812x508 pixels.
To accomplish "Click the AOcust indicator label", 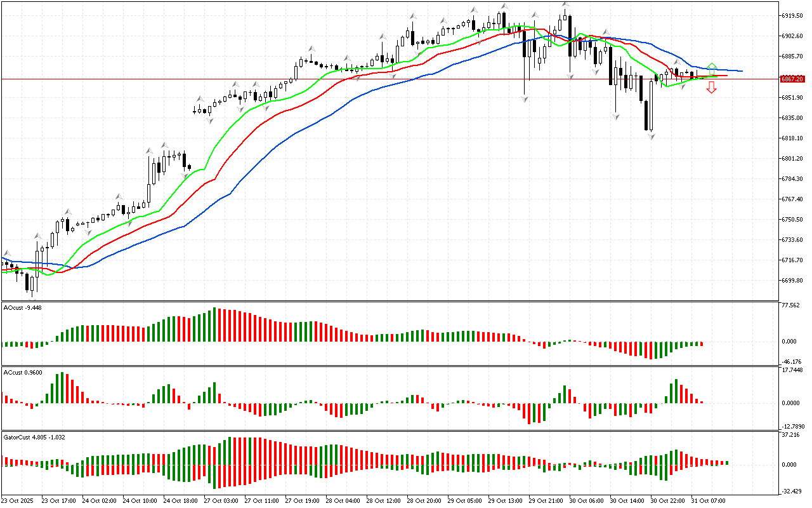I will tap(23, 308).
